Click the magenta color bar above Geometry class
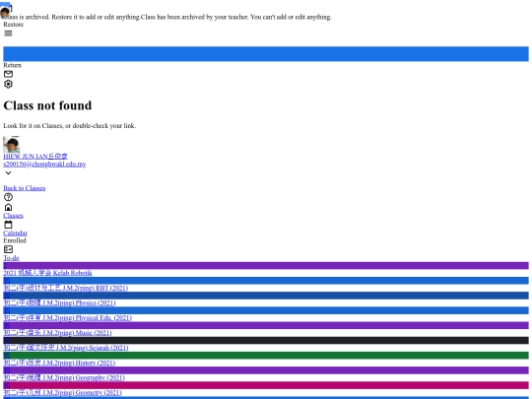This screenshot has height=399, width=532. pos(266,385)
